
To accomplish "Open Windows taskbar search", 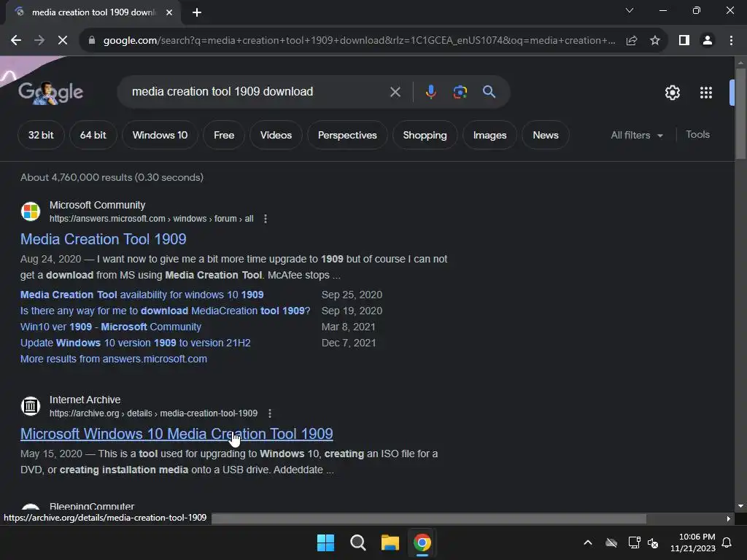I will coord(357,542).
